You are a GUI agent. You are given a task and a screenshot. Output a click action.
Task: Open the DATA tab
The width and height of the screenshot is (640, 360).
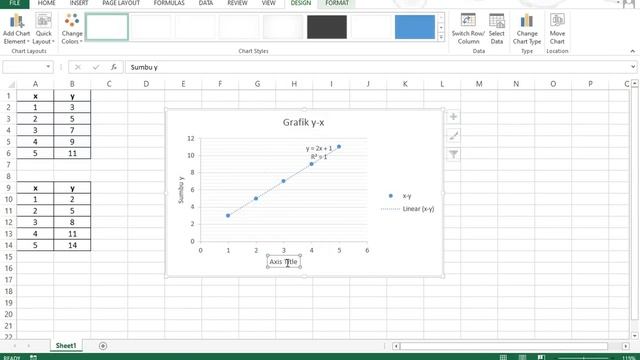pyautogui.click(x=206, y=3)
